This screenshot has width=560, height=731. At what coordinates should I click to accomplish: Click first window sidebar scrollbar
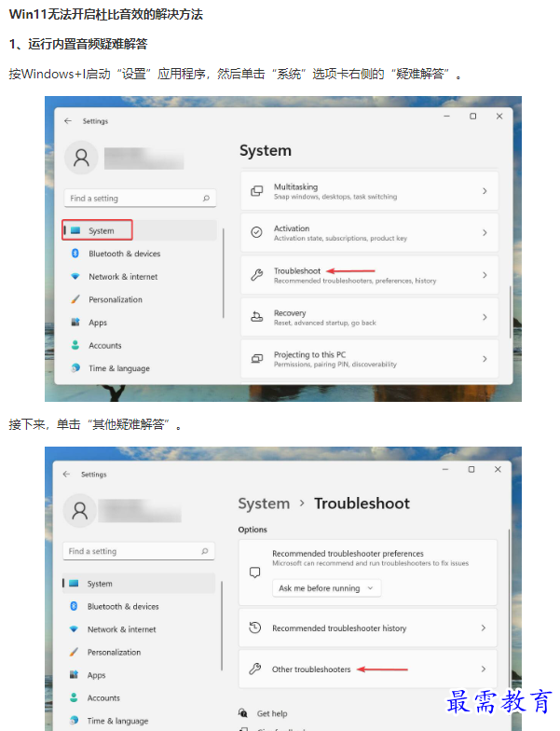(224, 273)
